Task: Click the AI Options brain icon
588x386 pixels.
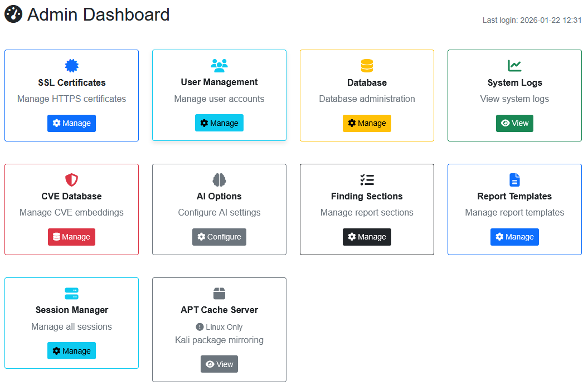Action: click(x=219, y=179)
